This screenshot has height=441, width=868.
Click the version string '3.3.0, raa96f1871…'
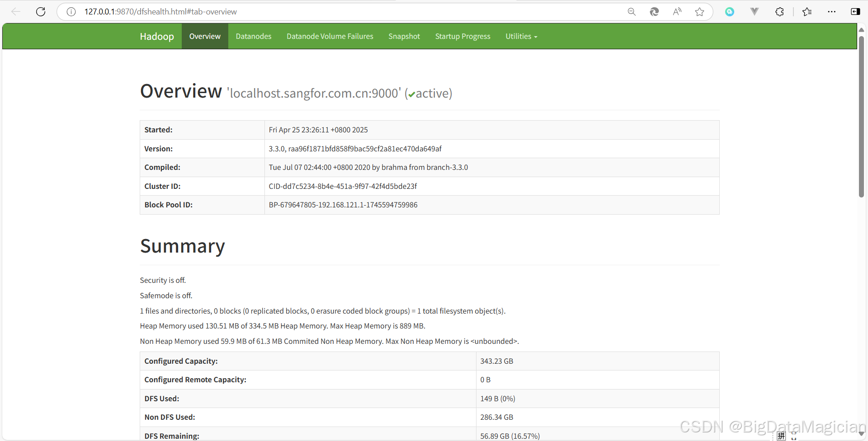(x=355, y=149)
